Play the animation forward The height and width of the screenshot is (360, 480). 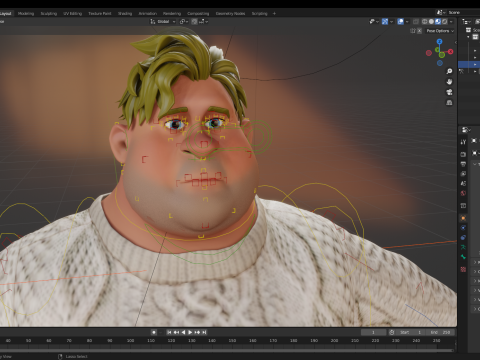click(190, 332)
